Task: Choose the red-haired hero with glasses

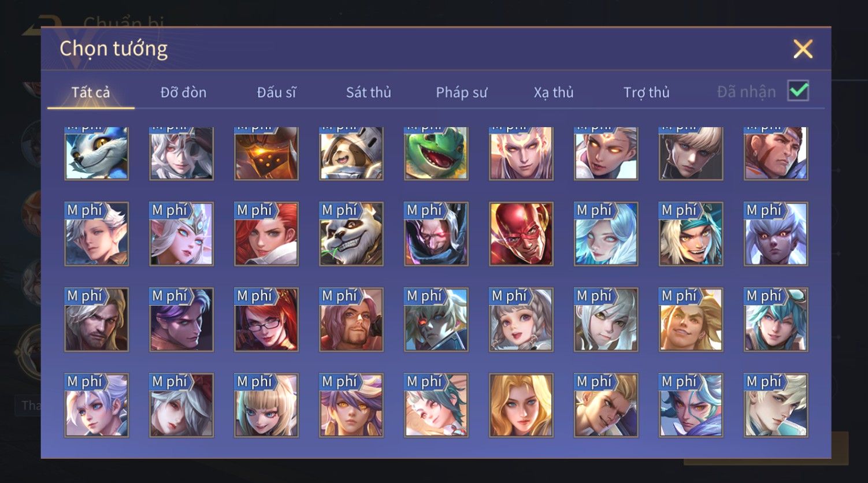Action: click(266, 319)
